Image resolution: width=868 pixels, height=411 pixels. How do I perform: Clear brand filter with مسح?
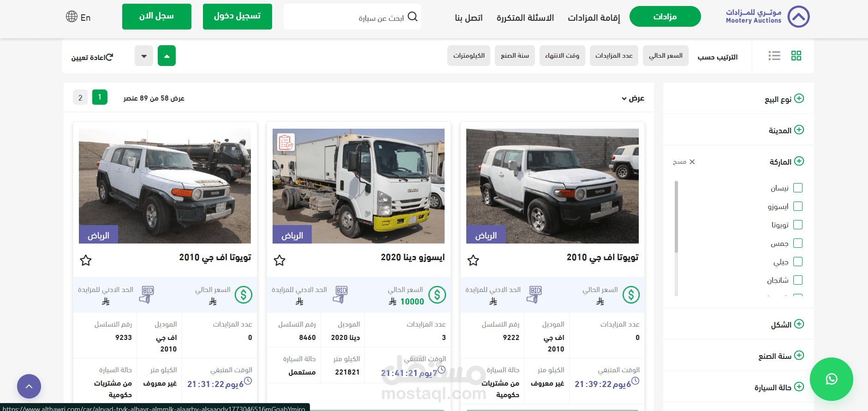(x=684, y=162)
